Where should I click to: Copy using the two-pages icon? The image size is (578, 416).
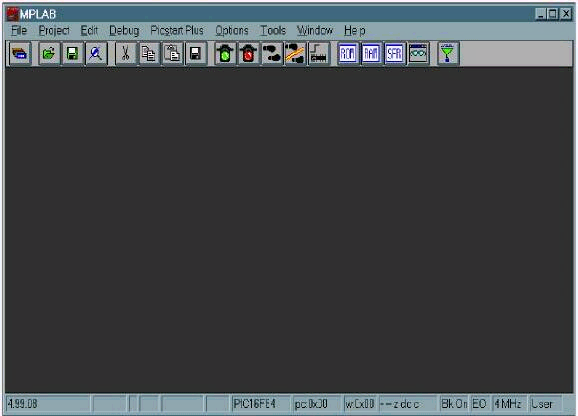point(149,54)
